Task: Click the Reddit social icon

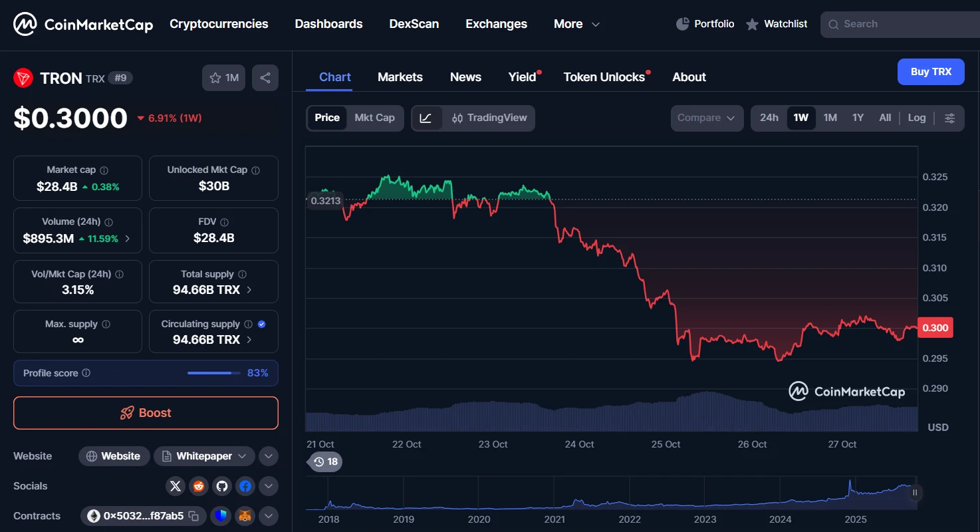Action: pyautogui.click(x=198, y=486)
